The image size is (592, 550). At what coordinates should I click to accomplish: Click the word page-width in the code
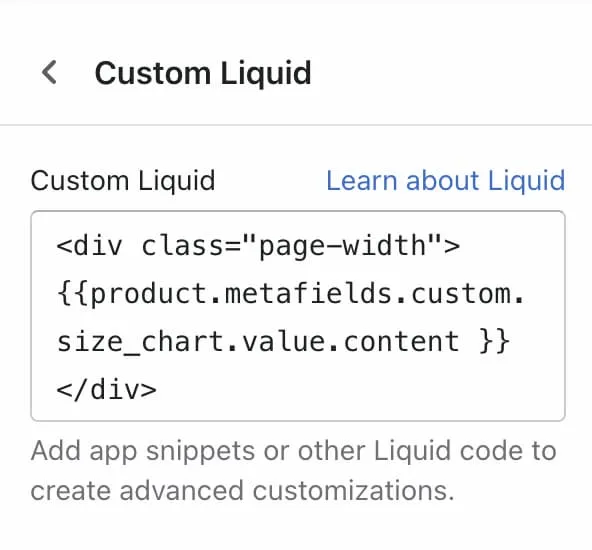click(342, 246)
